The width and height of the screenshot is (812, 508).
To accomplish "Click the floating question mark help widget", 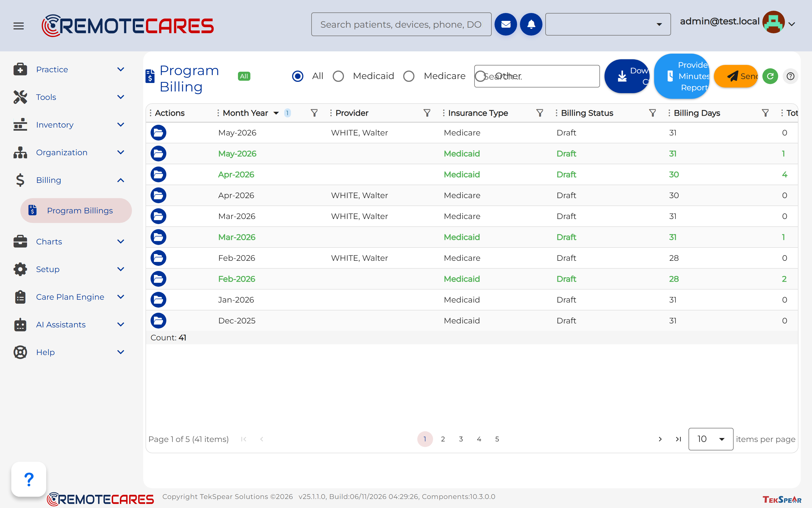I will [x=29, y=479].
